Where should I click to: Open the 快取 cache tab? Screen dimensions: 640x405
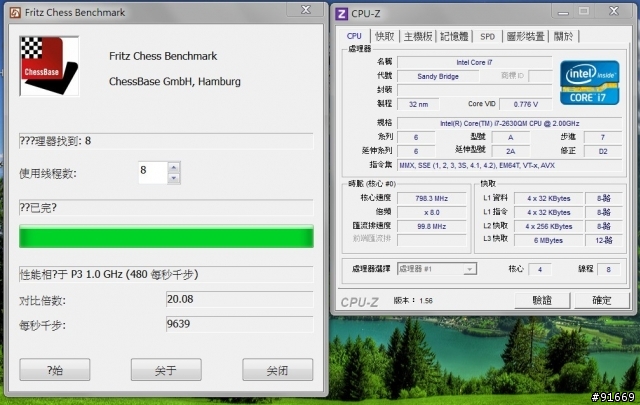pyautogui.click(x=384, y=36)
